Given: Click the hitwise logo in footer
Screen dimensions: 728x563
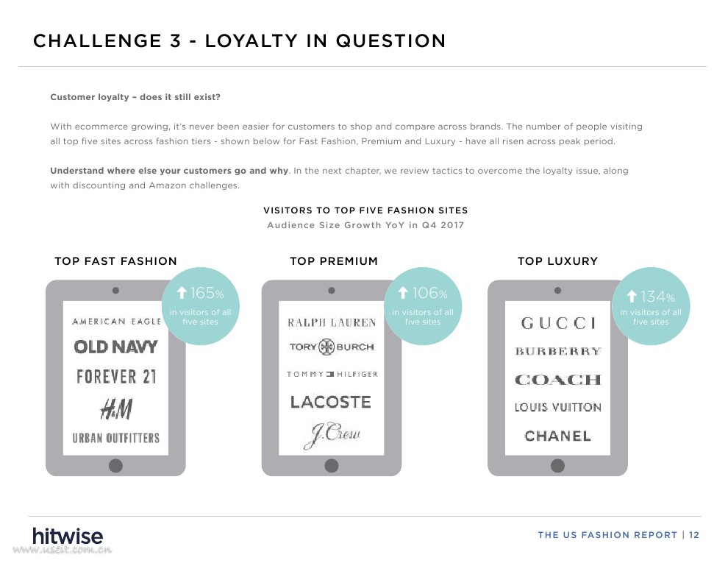Looking at the screenshot, I should coord(68,536).
